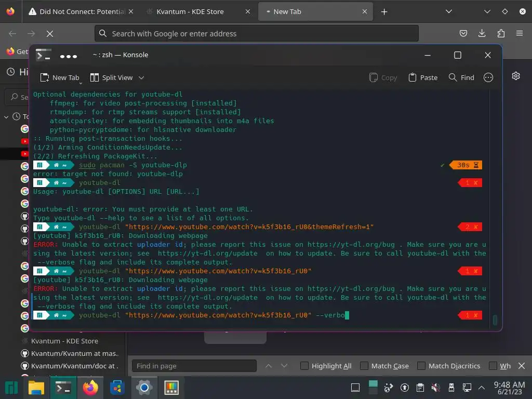Click the Copy button in Konsole toolbar

[383, 78]
